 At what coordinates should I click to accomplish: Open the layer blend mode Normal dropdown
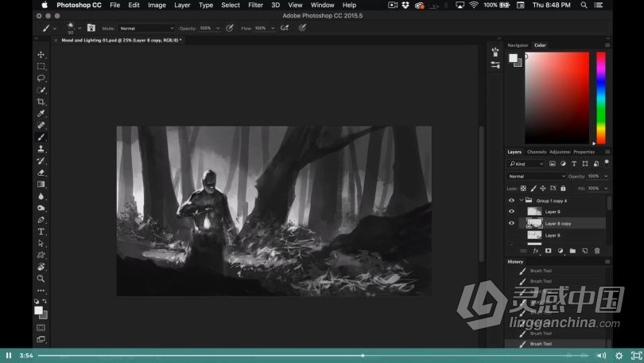click(536, 176)
